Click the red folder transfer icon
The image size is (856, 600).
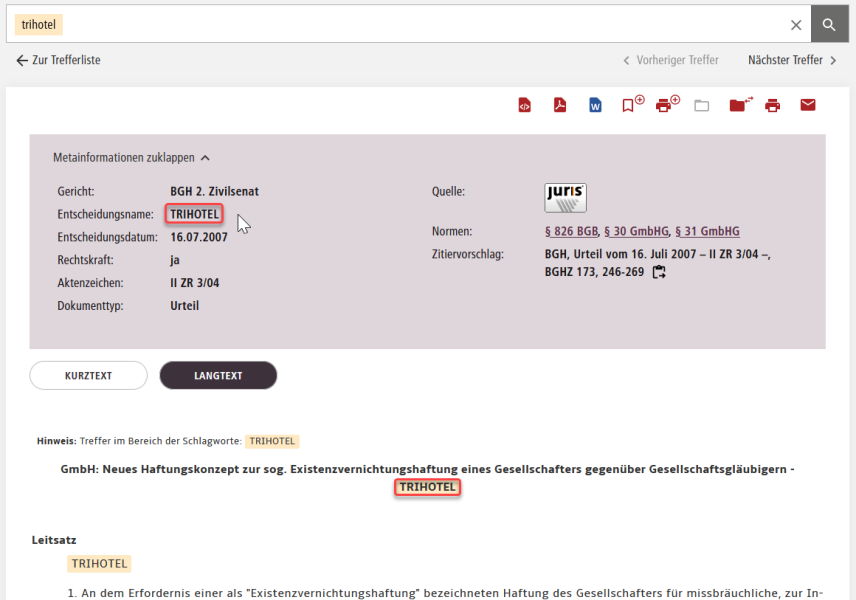740,105
